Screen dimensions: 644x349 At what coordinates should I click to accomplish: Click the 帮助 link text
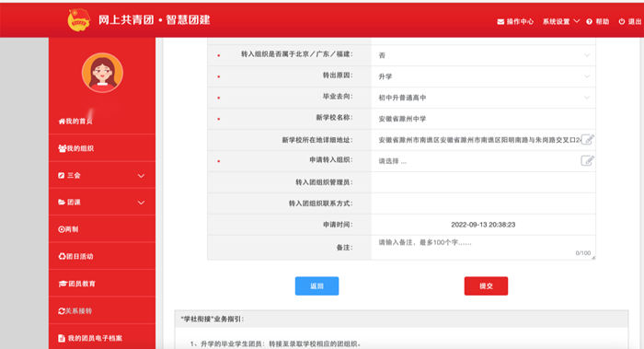pyautogui.click(x=603, y=22)
